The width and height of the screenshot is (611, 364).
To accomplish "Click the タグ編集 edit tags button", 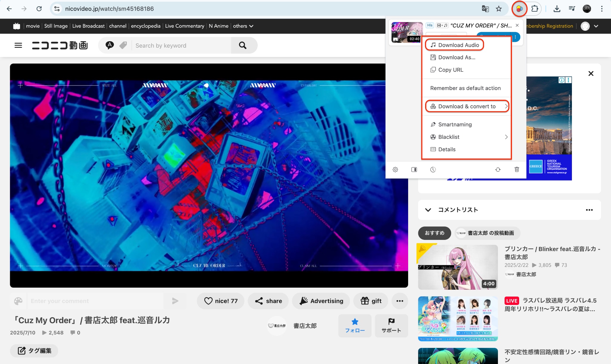I will [34, 351].
